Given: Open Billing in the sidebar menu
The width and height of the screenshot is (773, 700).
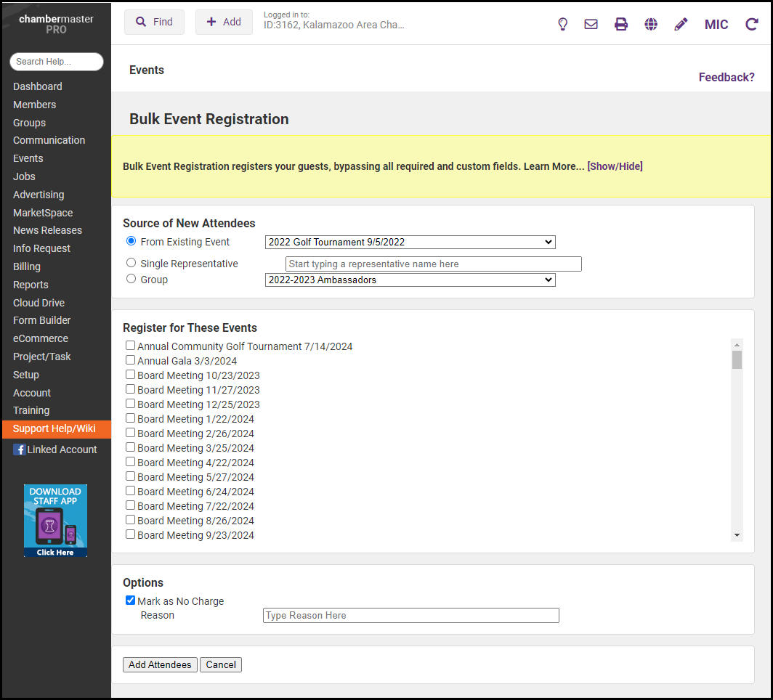Looking at the screenshot, I should point(27,266).
